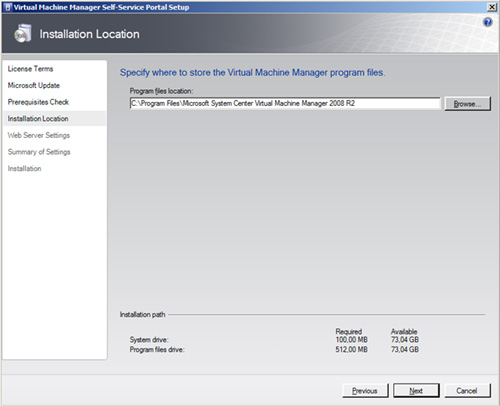Select Web Server Settings step
The width and height of the screenshot is (500, 406).
(x=39, y=135)
